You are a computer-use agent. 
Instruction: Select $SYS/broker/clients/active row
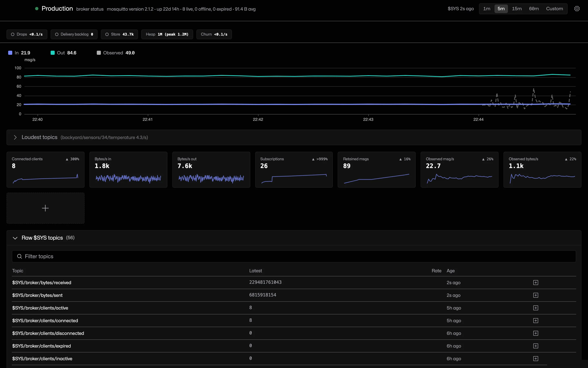click(x=294, y=308)
